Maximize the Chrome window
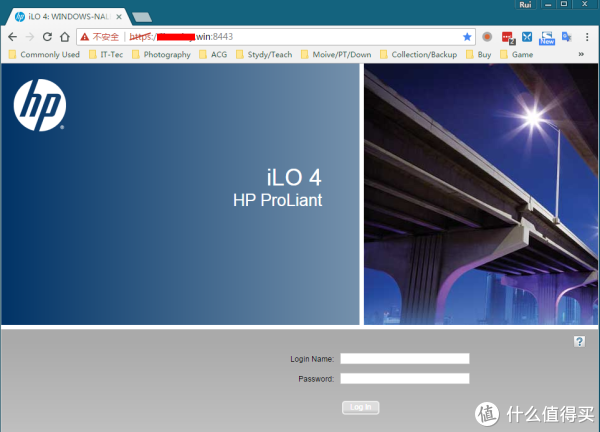 coord(564,4)
